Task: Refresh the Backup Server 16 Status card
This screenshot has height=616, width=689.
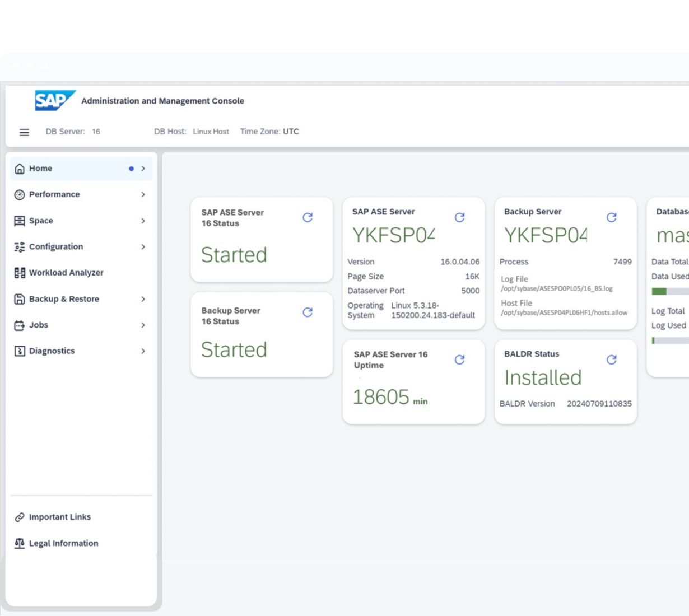Action: tap(308, 312)
